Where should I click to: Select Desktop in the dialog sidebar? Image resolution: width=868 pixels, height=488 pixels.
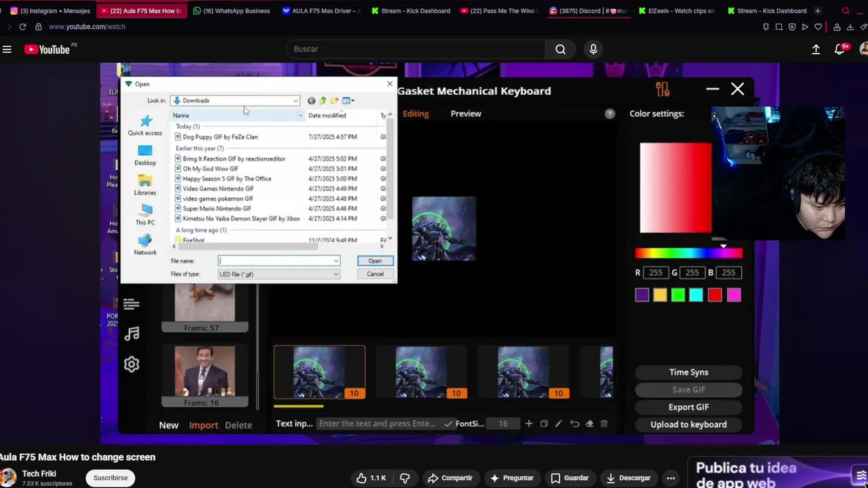tap(145, 156)
